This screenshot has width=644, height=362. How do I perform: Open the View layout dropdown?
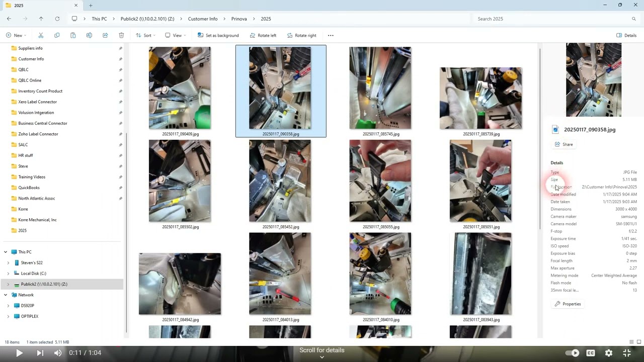pos(175,35)
